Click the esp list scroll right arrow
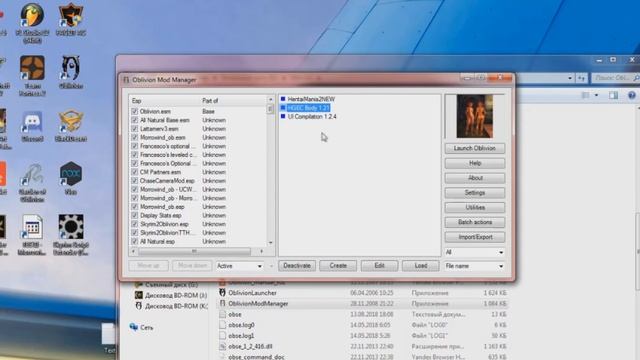The width and height of the screenshot is (640, 360). (262, 251)
